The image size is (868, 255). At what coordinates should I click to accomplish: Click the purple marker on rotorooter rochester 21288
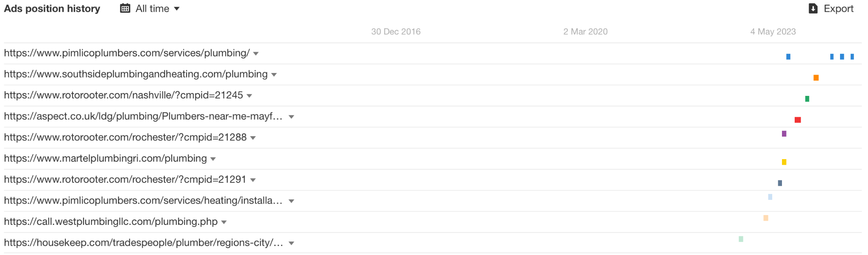click(x=785, y=134)
